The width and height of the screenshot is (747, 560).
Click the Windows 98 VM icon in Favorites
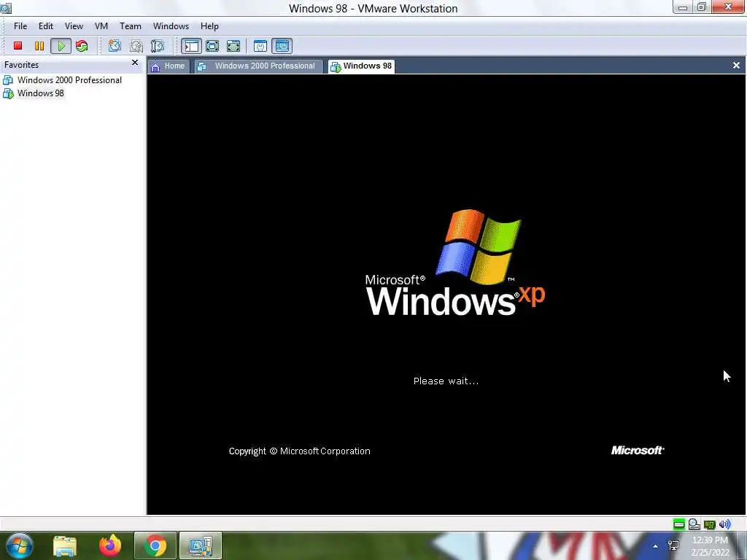coord(8,93)
